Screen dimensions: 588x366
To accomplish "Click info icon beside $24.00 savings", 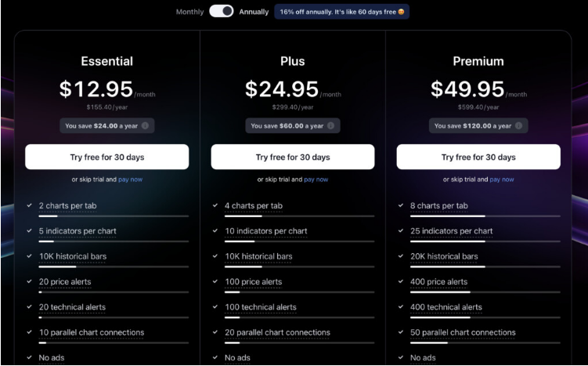I will 145,125.
